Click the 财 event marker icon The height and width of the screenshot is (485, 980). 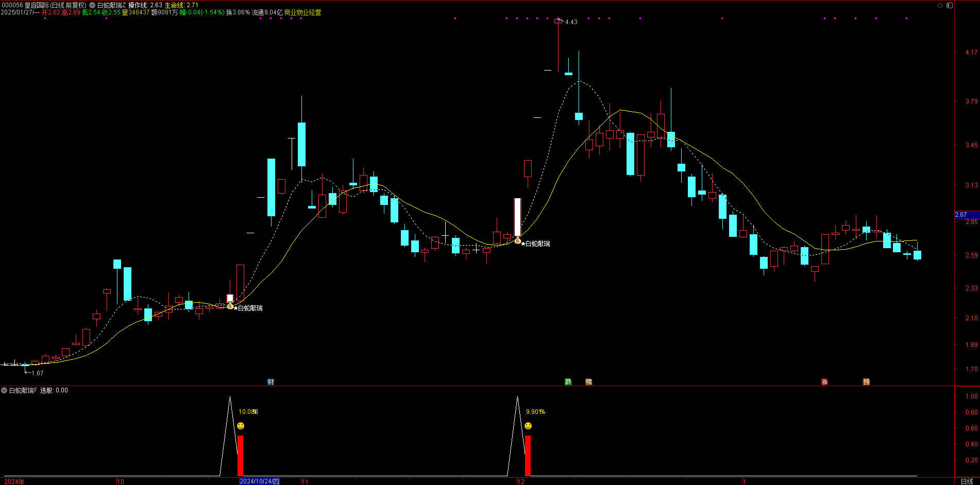pyautogui.click(x=271, y=382)
